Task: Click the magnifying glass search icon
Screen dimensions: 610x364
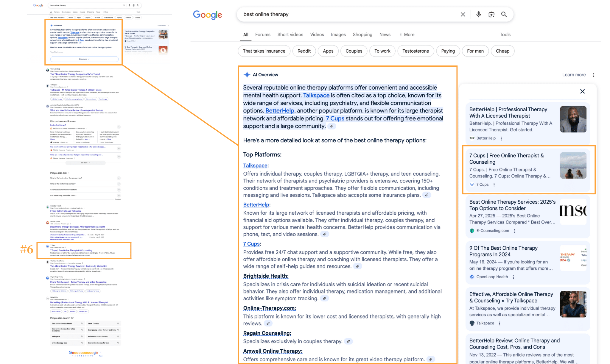Action: click(x=504, y=14)
